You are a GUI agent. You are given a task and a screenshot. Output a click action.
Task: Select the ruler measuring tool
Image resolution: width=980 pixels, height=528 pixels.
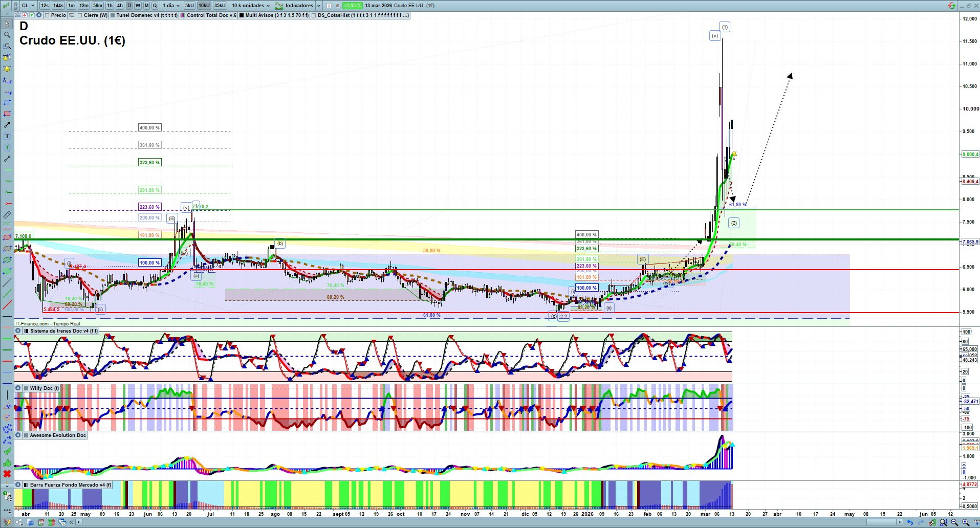pyautogui.click(x=7, y=215)
